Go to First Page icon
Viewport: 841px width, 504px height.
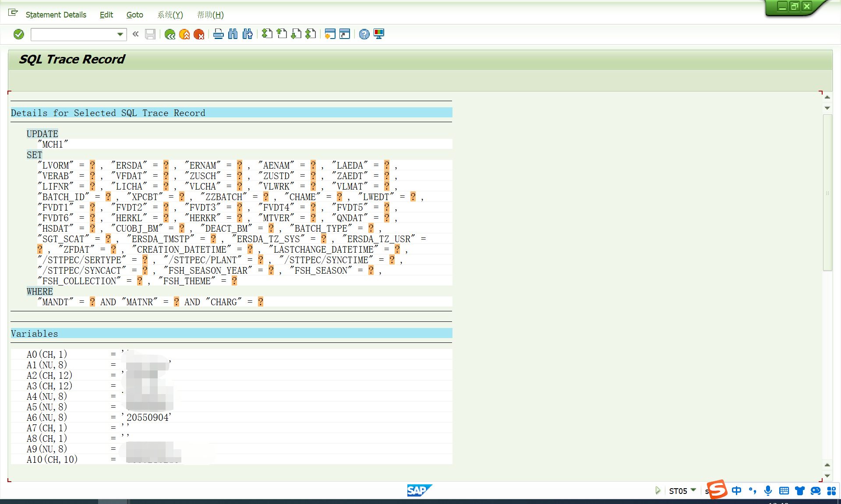coord(267,34)
